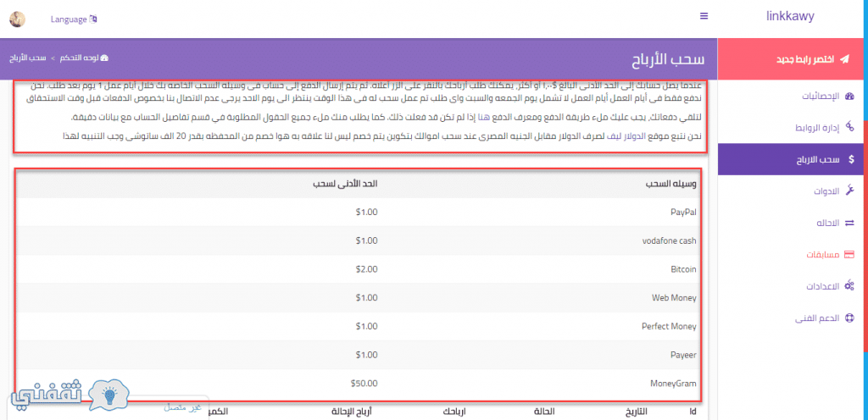
Task: Click the Language translate icon
Action: coord(93,19)
